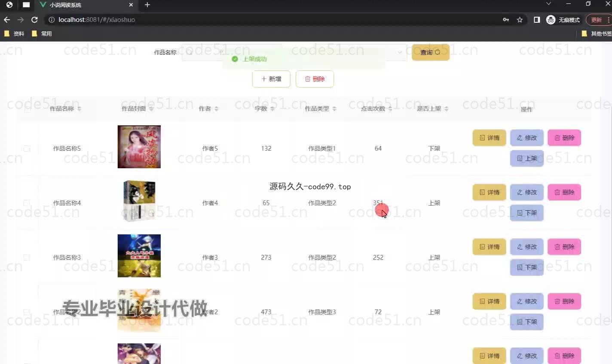Screen dimensions: 612x364
Task: Sort by 字数 column arrows
Action: tap(272, 109)
